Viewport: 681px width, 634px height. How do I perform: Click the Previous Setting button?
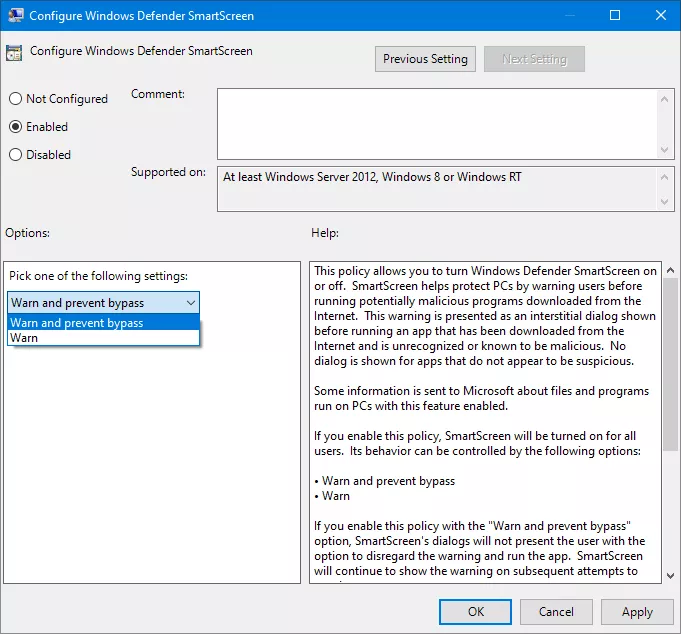coord(425,59)
